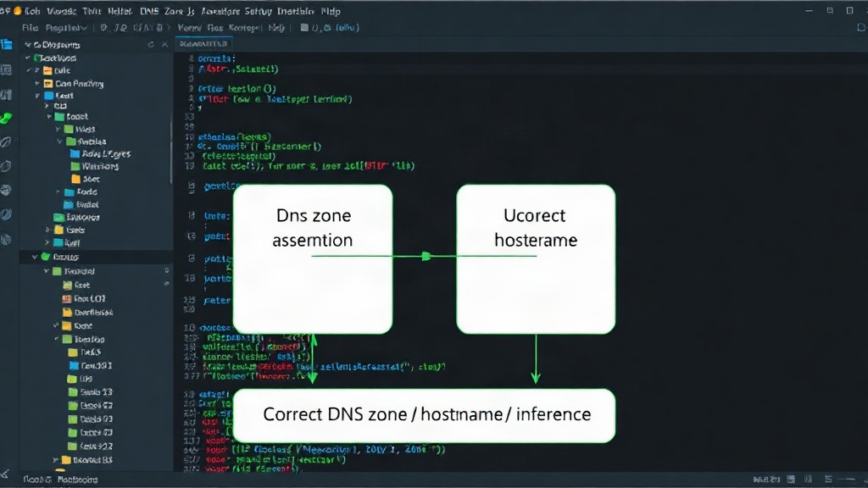Click the first status bar item at bottom left
Image resolution: width=868 pixels, height=488 pixels.
37,480
